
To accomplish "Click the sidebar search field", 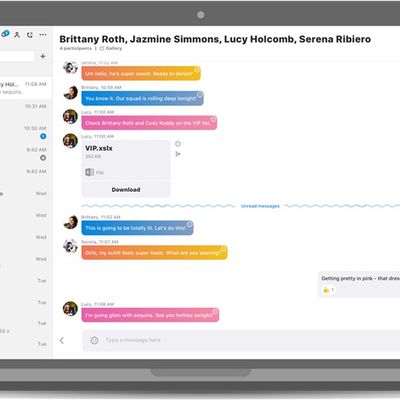I will point(17,56).
